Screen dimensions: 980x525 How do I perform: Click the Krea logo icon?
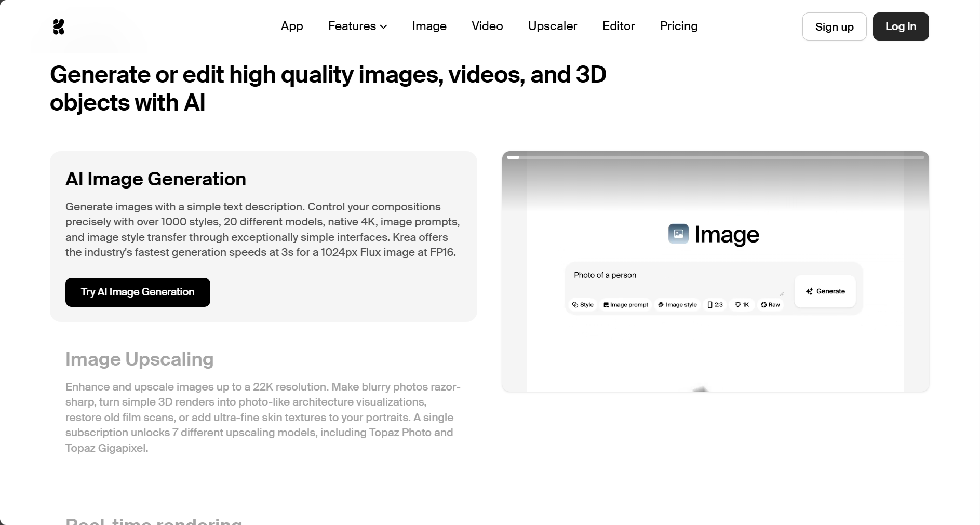tap(59, 26)
